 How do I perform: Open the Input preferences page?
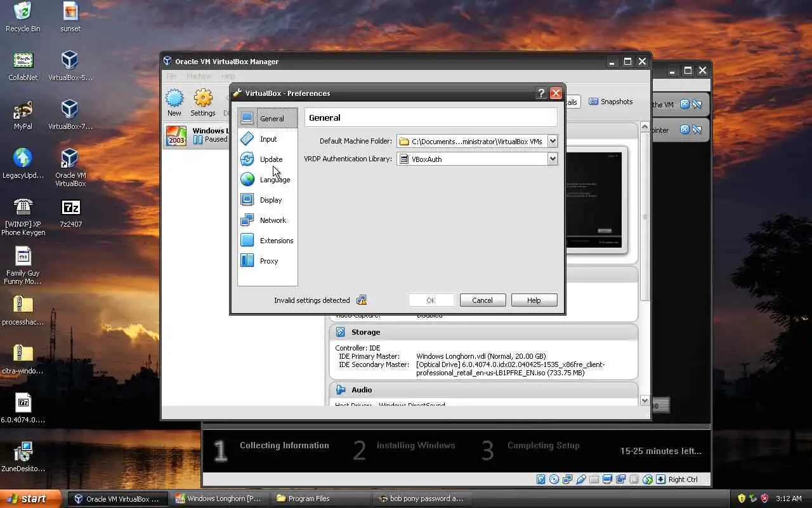[268, 138]
